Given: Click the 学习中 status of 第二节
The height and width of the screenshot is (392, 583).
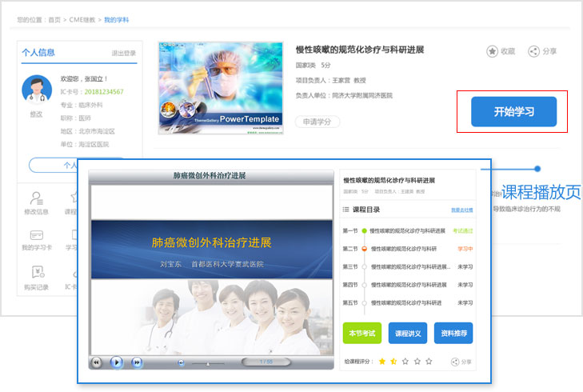Looking at the screenshot, I should coord(465,249).
